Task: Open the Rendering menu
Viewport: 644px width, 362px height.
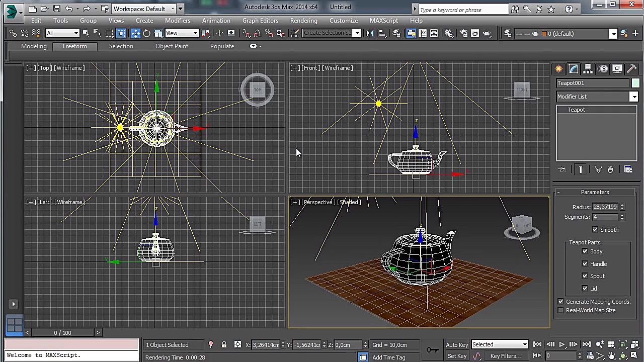Action: tap(303, 21)
